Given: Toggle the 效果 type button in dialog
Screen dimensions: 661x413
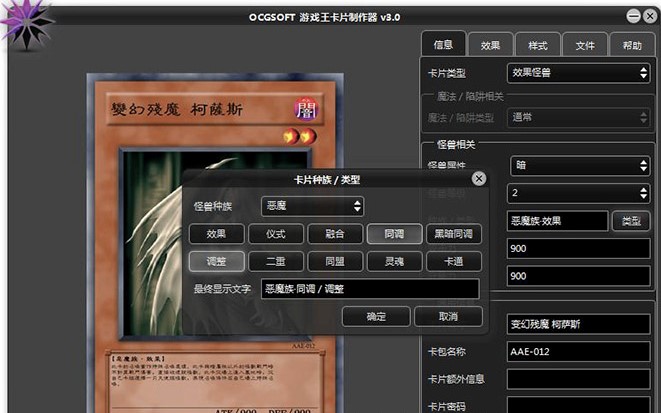Looking at the screenshot, I should 216,234.
